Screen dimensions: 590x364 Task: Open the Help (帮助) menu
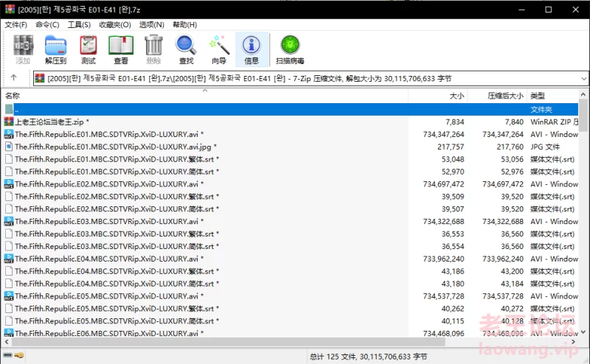[x=185, y=25]
